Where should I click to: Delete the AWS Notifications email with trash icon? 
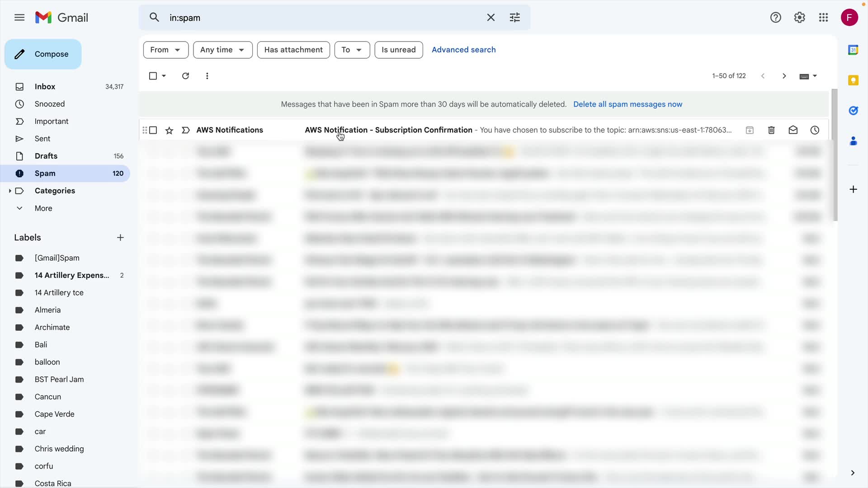pos(771,130)
